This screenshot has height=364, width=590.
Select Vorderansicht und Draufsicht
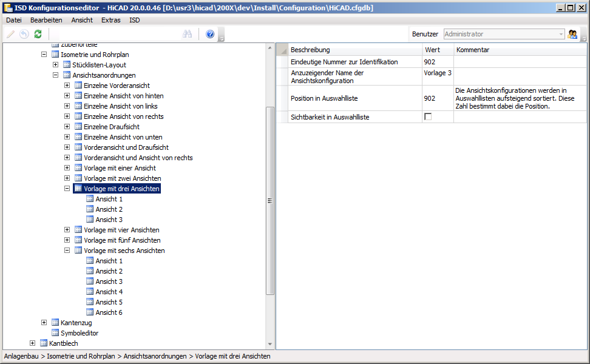point(126,147)
